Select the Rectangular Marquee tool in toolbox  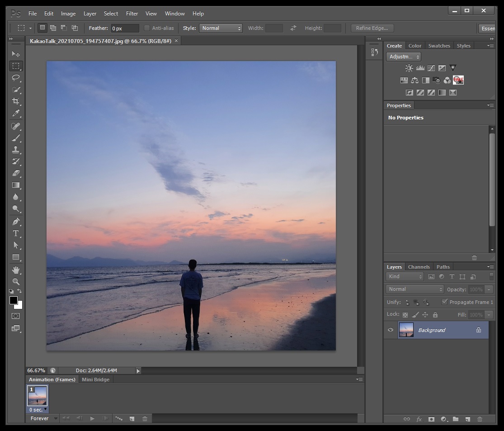pos(15,66)
